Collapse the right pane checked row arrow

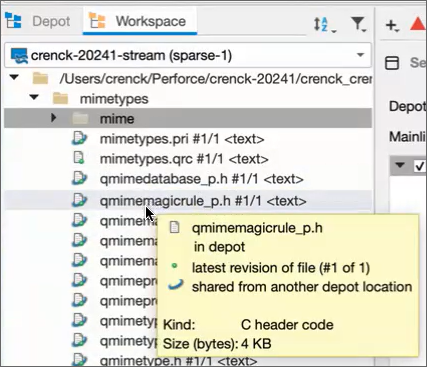point(400,165)
